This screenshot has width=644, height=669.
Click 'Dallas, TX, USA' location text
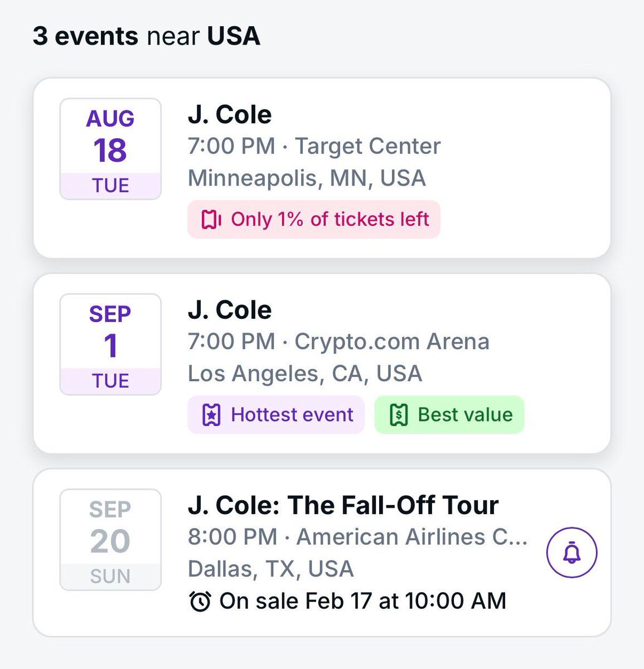pos(270,569)
